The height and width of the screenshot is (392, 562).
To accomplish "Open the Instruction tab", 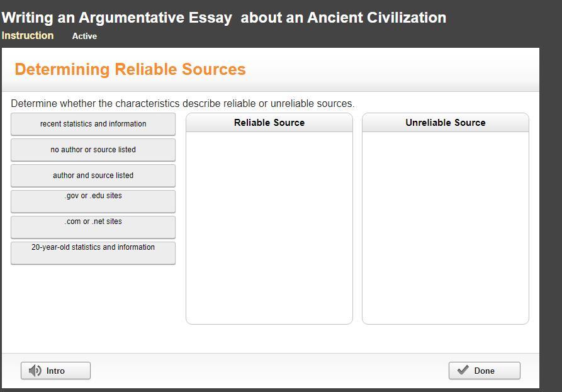I will pyautogui.click(x=28, y=35).
